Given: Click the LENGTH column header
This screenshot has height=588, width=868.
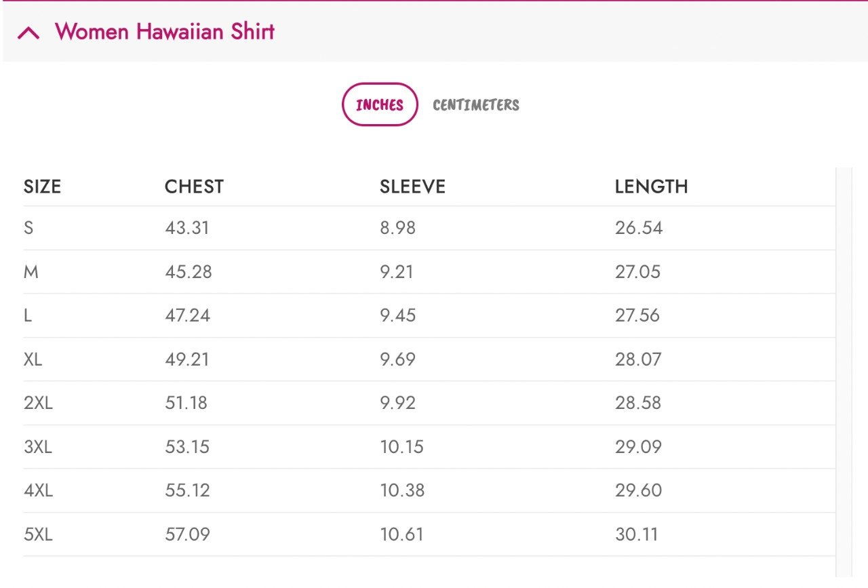Looking at the screenshot, I should pyautogui.click(x=651, y=187).
